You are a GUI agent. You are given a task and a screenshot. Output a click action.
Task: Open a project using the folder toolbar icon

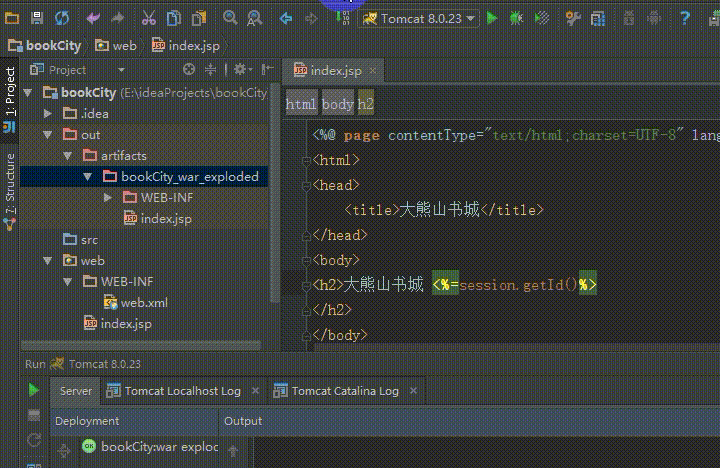click(x=12, y=18)
